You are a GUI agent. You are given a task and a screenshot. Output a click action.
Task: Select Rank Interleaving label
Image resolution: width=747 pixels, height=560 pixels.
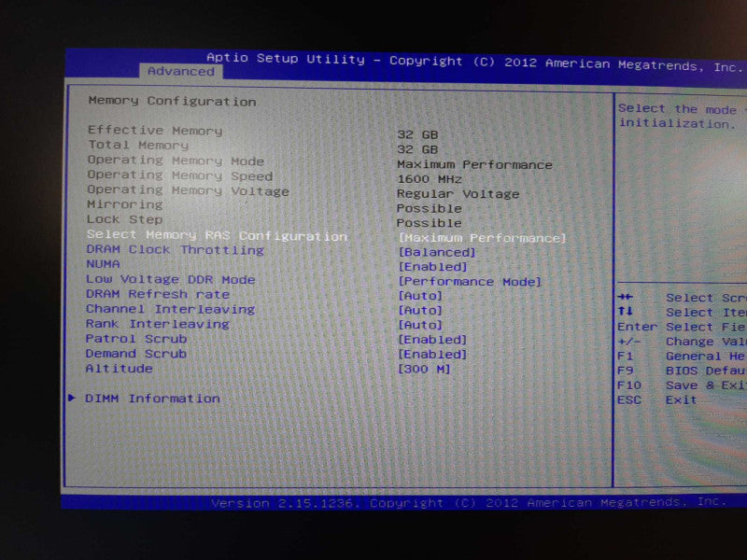(x=158, y=324)
